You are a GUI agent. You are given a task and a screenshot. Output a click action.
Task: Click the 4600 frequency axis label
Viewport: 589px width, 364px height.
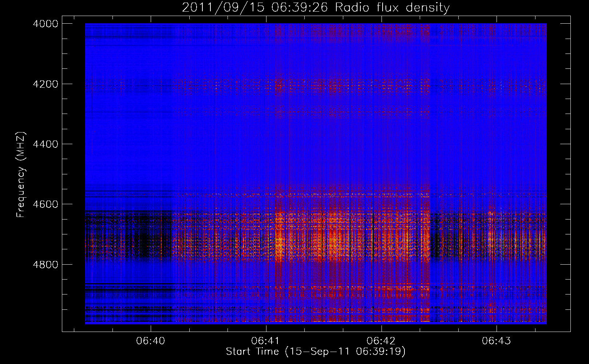46,204
